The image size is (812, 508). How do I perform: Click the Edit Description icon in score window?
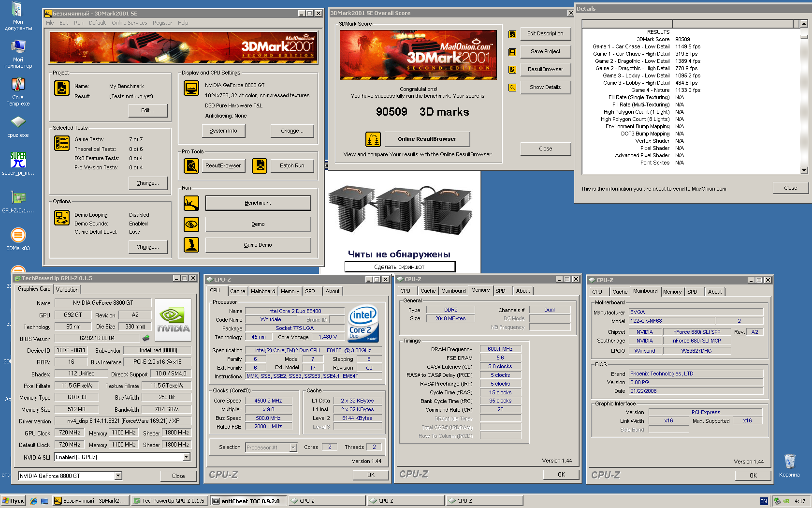pyautogui.click(x=512, y=34)
